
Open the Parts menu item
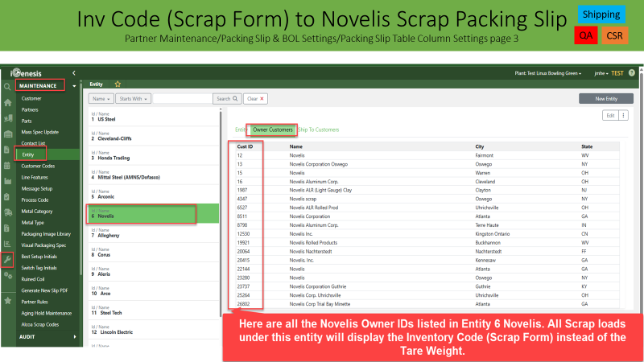27,121
